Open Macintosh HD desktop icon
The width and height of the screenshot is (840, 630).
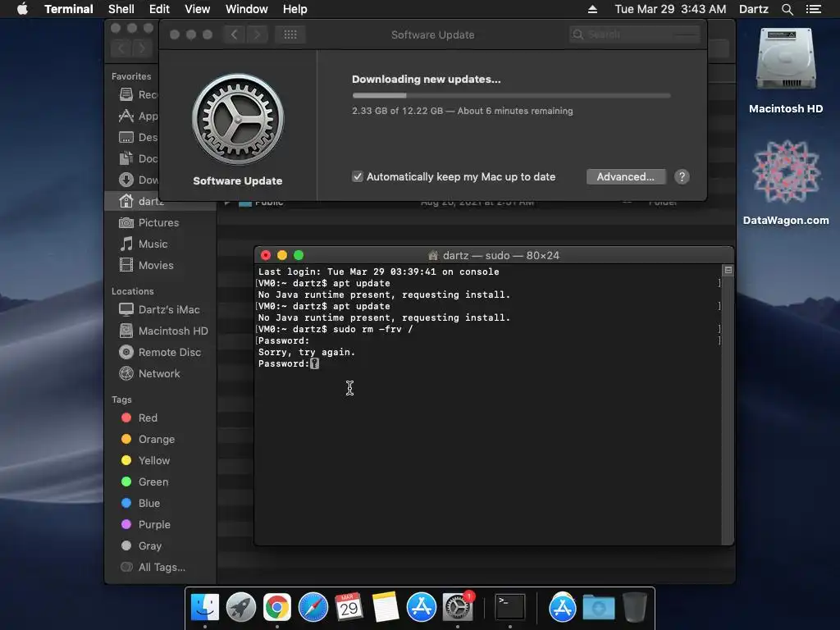click(786, 71)
